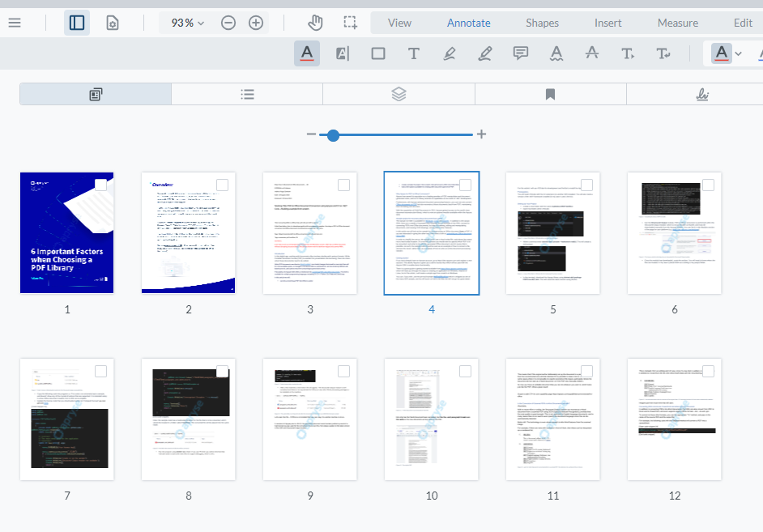
Task: Switch to the Measure tab
Action: [x=677, y=22]
